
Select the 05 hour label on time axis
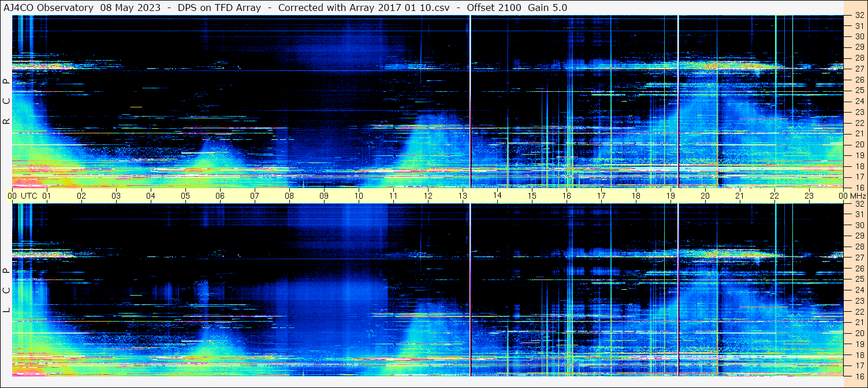coord(185,196)
